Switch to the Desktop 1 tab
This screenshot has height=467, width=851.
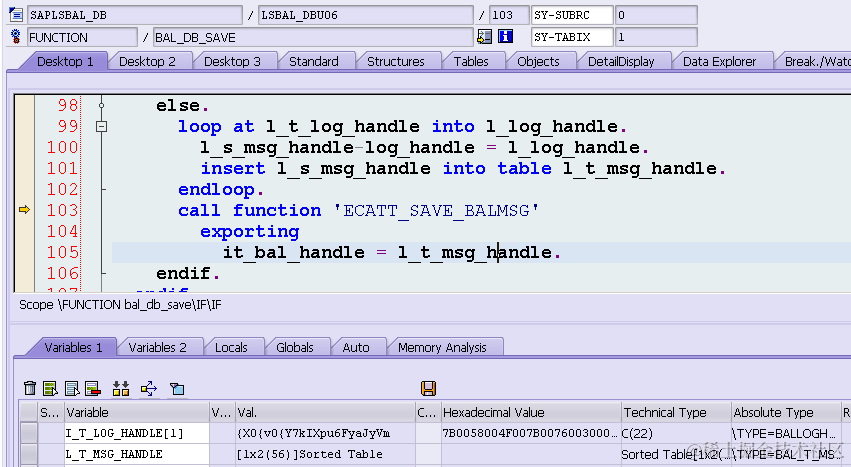point(65,61)
